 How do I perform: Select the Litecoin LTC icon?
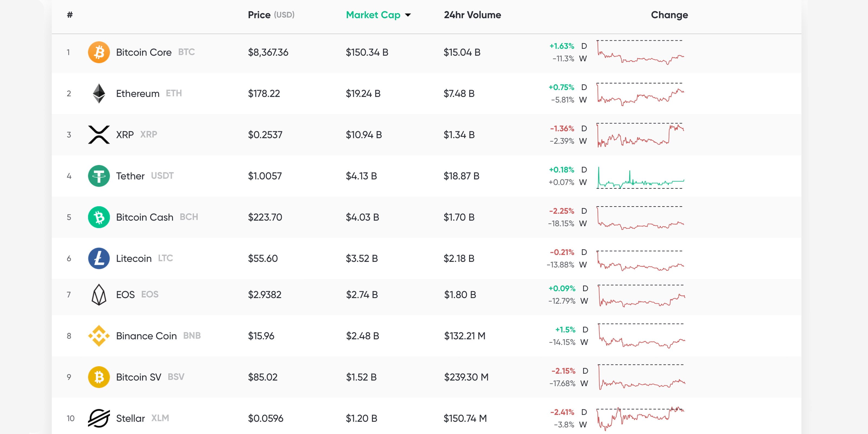98,258
